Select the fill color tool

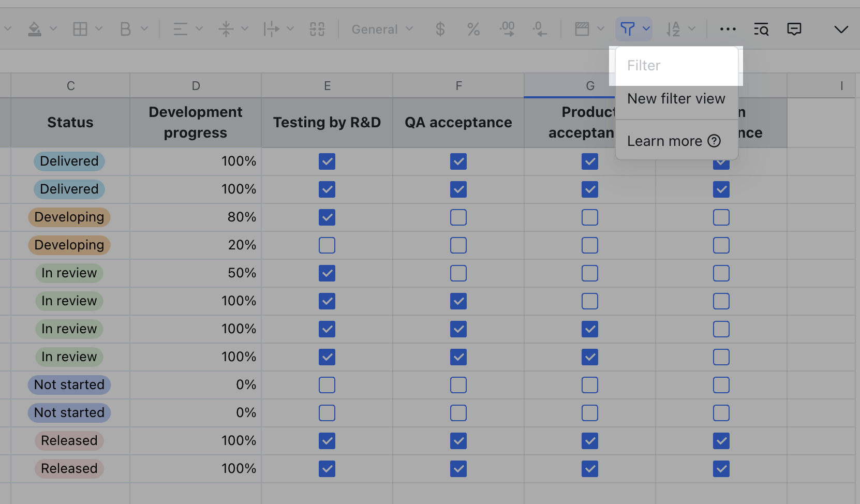pos(35,29)
